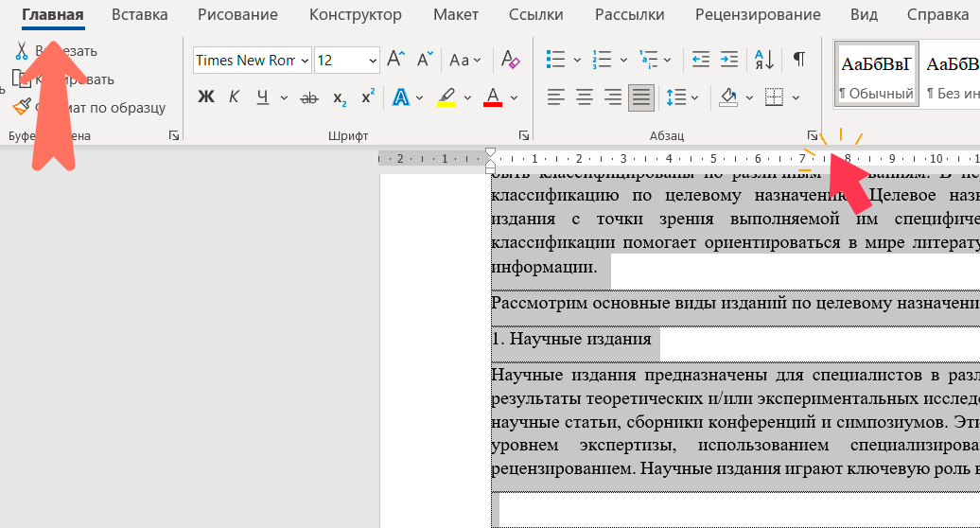The image size is (980, 528).
Task: Expand the font name dropdown arrow
Action: pos(305,61)
